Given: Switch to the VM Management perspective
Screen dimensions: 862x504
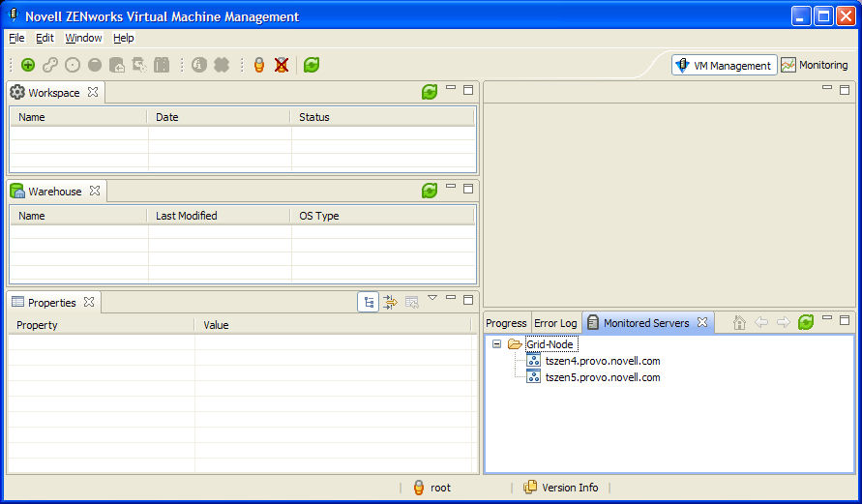Looking at the screenshot, I should click(x=725, y=65).
